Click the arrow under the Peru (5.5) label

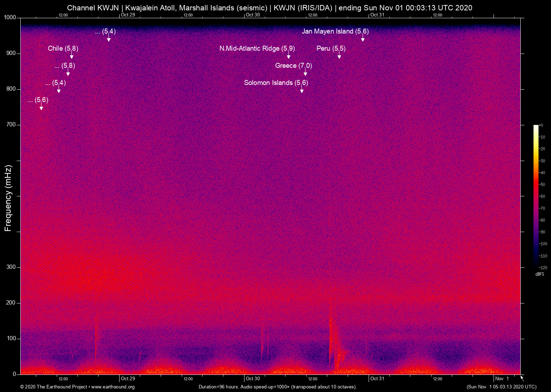coord(339,56)
